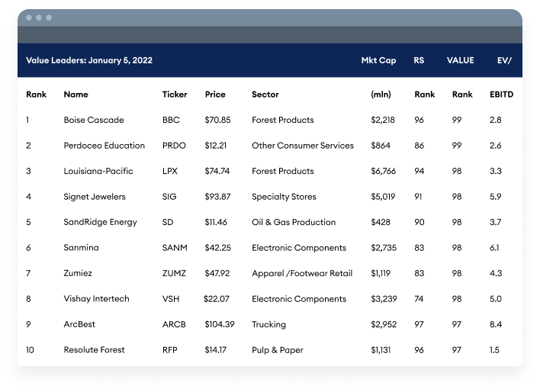Click the $864 market cap
Viewport: 540px width, 392px height.
coord(381,146)
